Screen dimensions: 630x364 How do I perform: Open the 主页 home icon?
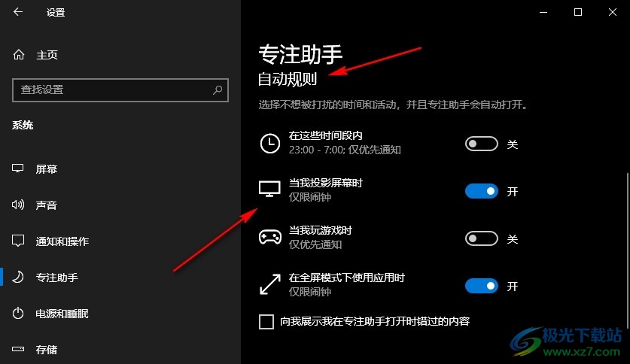coord(19,55)
